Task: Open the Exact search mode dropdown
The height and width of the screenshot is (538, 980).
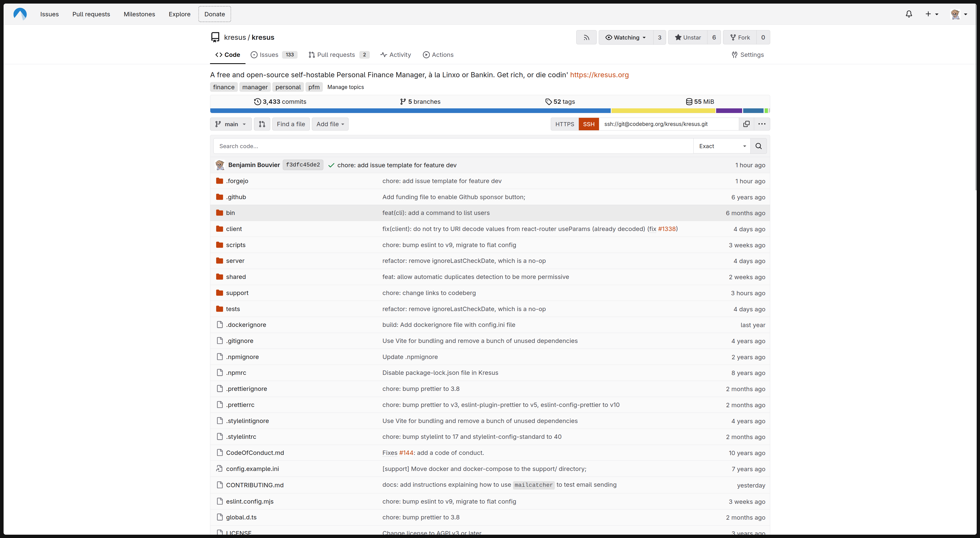Action: tap(722, 146)
